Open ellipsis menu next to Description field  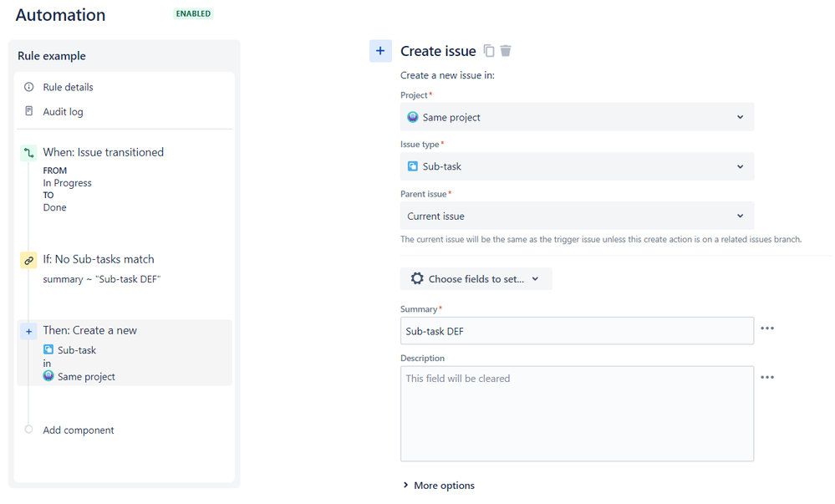(x=766, y=377)
